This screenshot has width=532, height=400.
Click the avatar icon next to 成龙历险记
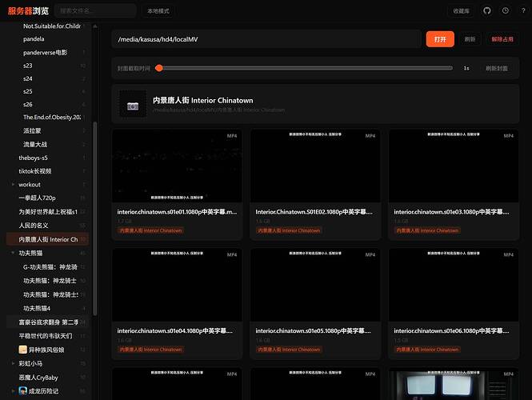click(22, 391)
